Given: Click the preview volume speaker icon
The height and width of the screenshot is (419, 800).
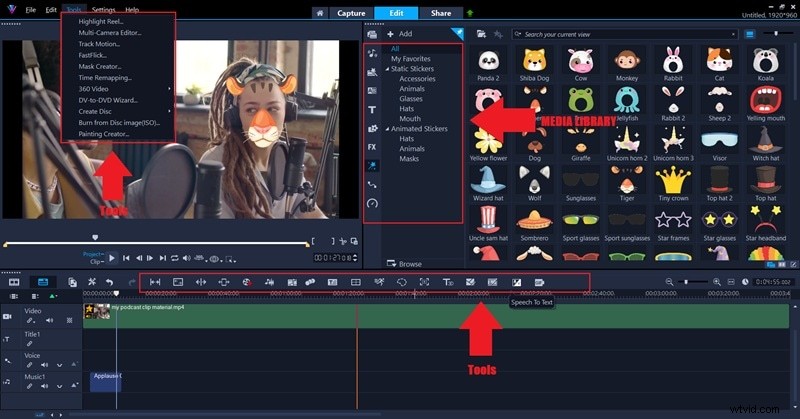Looking at the screenshot, I should click(x=187, y=258).
